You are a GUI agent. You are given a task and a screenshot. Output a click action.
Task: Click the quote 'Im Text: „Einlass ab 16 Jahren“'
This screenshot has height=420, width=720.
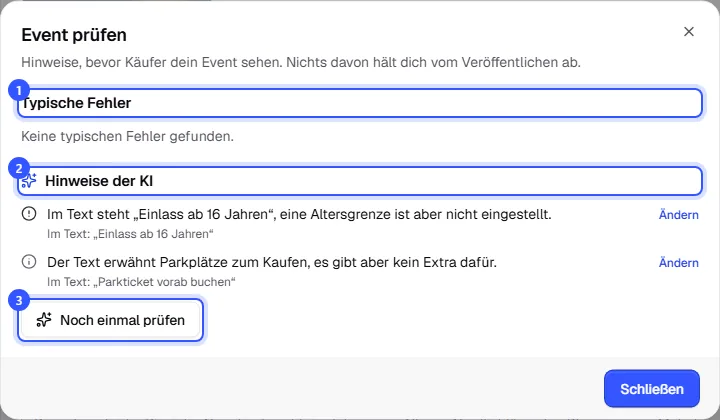click(130, 234)
